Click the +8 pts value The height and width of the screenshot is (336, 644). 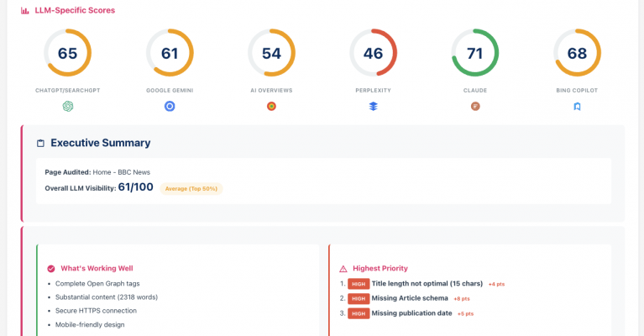tap(462, 299)
